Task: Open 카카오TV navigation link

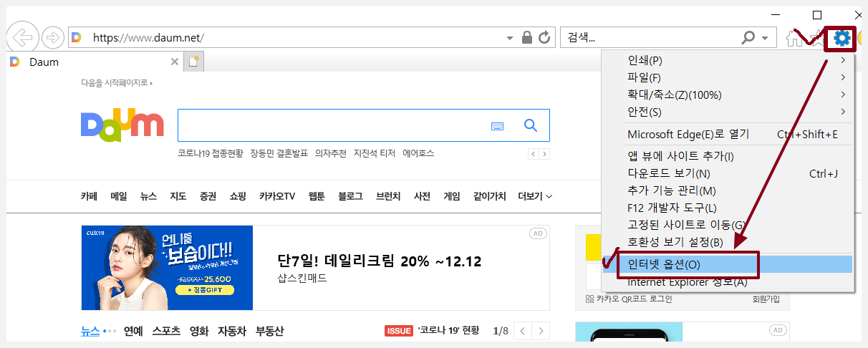Action: (x=277, y=196)
